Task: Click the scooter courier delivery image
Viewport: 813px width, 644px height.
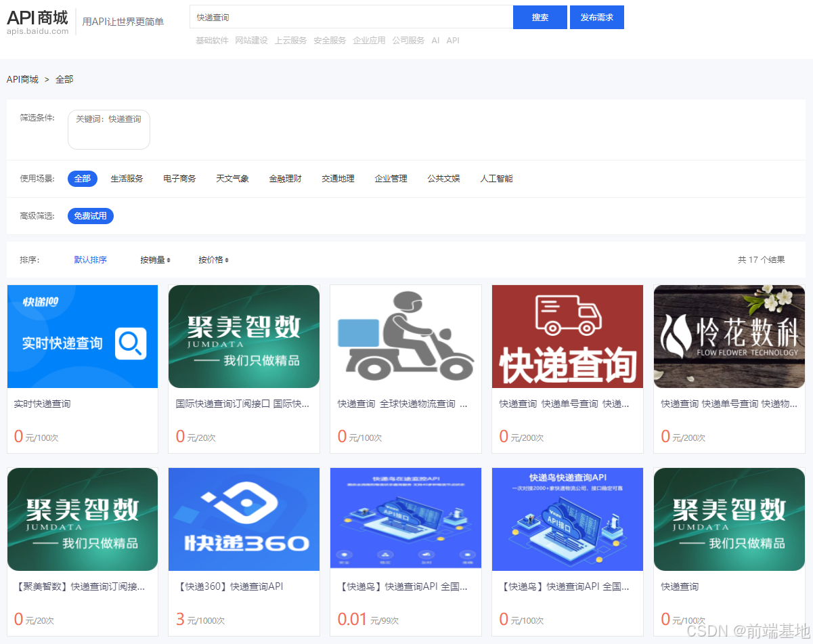Action: [x=405, y=337]
